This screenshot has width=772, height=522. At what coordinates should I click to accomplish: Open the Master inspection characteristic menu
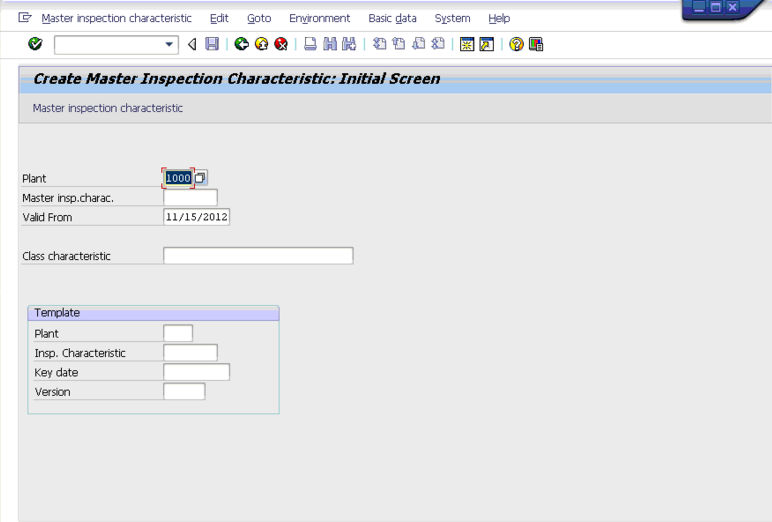[117, 18]
